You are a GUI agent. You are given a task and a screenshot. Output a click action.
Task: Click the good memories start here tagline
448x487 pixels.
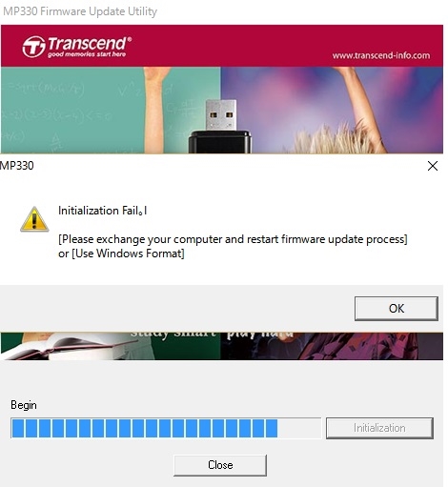pos(87,54)
